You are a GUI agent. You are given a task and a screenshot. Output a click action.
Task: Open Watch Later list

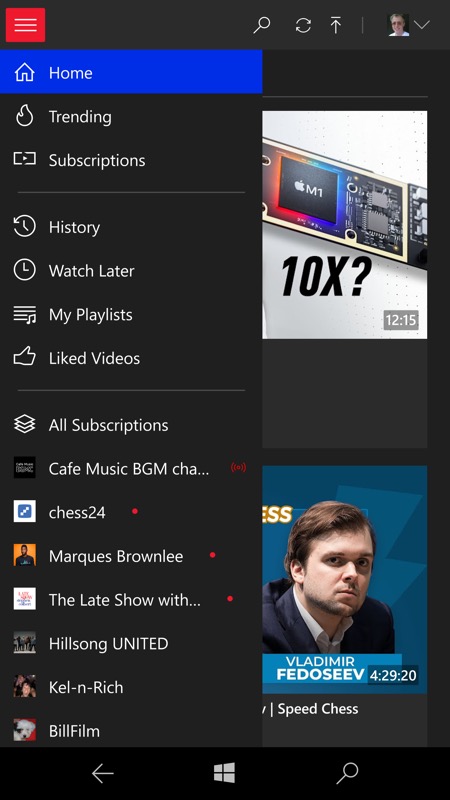131,270
